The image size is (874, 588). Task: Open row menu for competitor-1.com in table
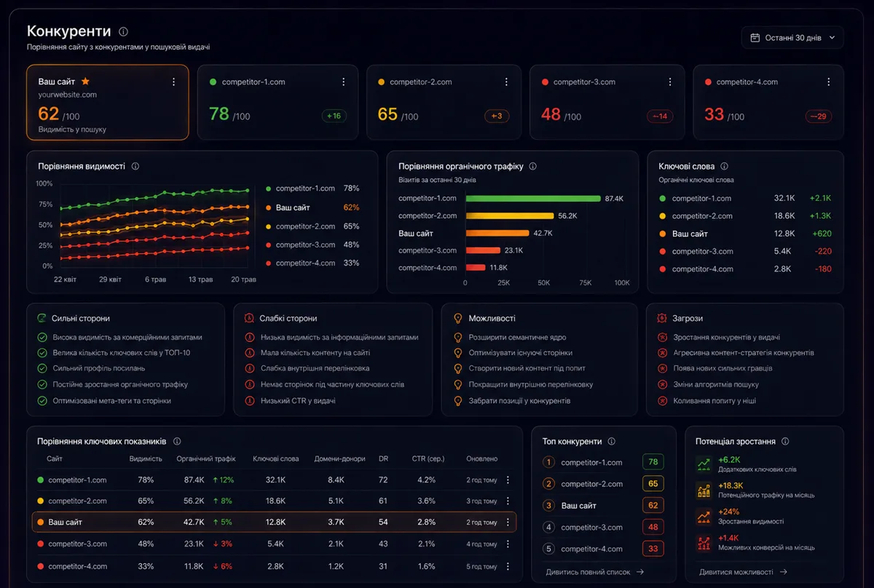pos(508,480)
